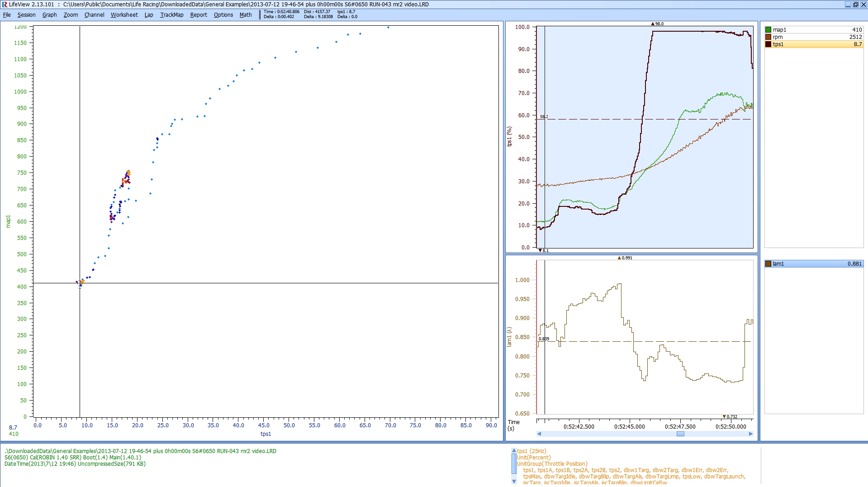Click the brown lam1 color swatch

pyautogui.click(x=768, y=264)
